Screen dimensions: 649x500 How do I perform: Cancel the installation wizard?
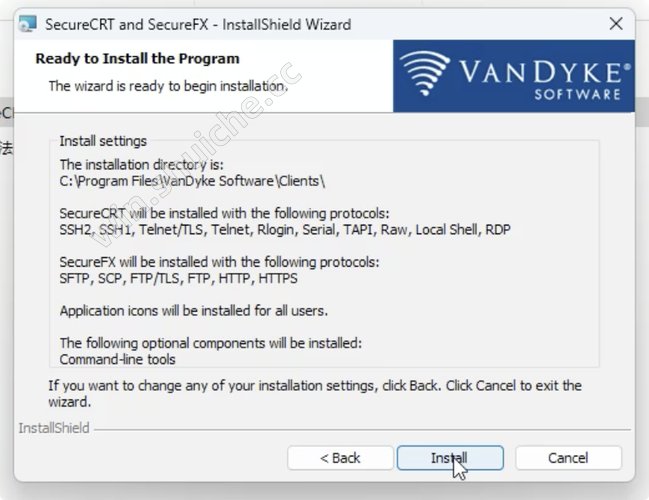pos(568,458)
